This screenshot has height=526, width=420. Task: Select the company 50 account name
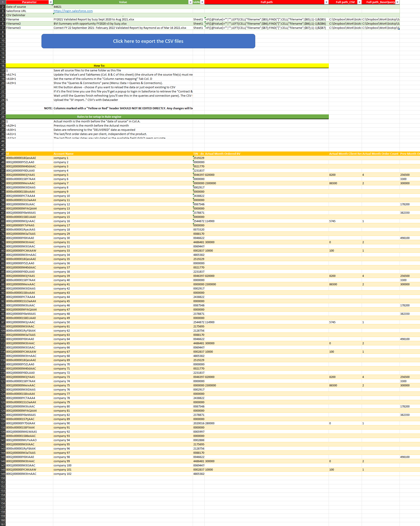click(123, 322)
